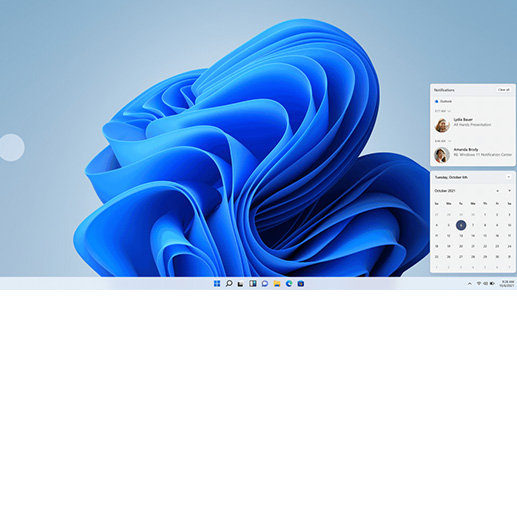Open taskbar Search magnifier
The height and width of the screenshot is (517, 517).
click(229, 283)
